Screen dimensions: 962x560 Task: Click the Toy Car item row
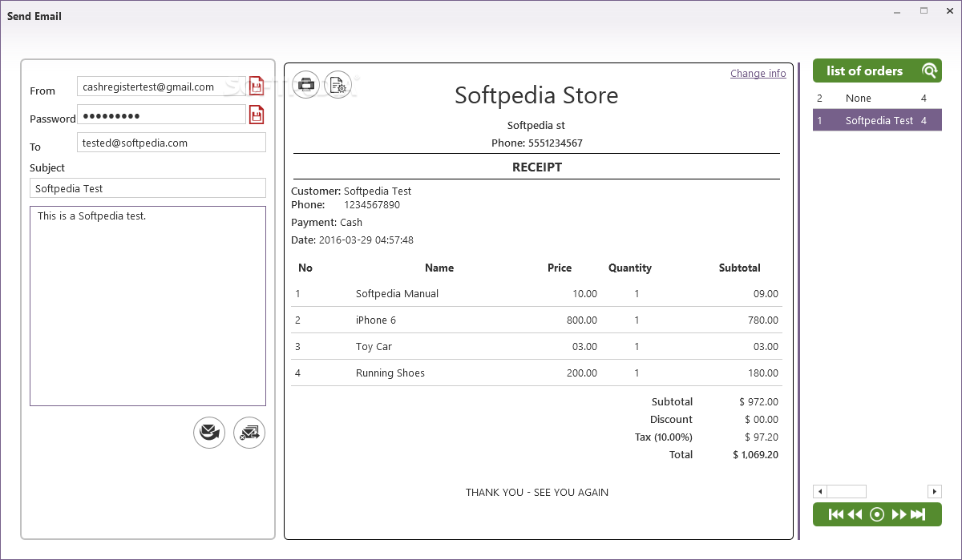coord(536,347)
